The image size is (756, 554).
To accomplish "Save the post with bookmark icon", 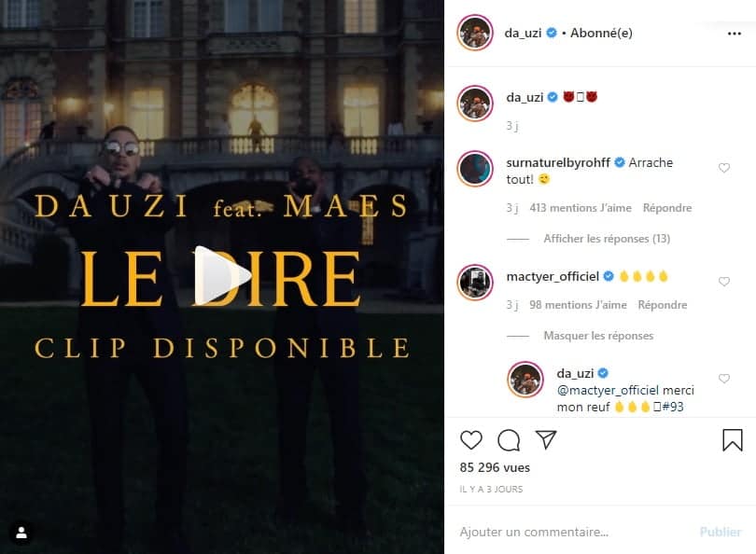I will [x=733, y=440].
